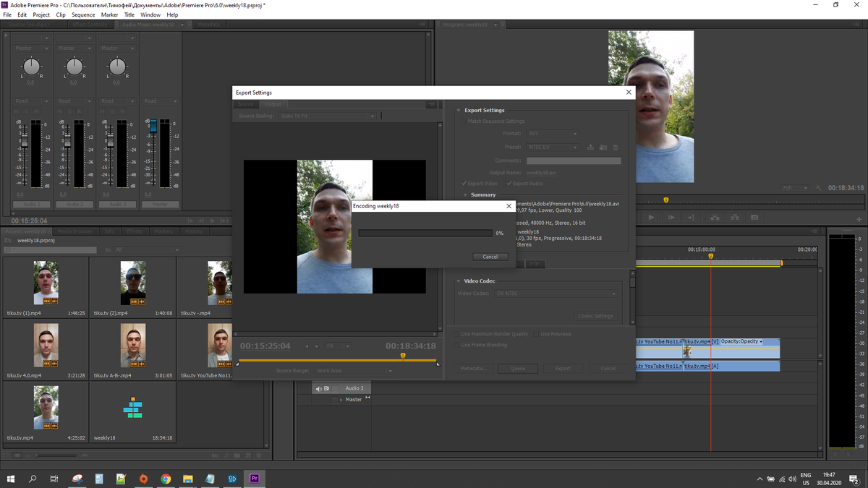Toggle Match Sequence Settings checkbox
This screenshot has height=488, width=868.
[464, 121]
